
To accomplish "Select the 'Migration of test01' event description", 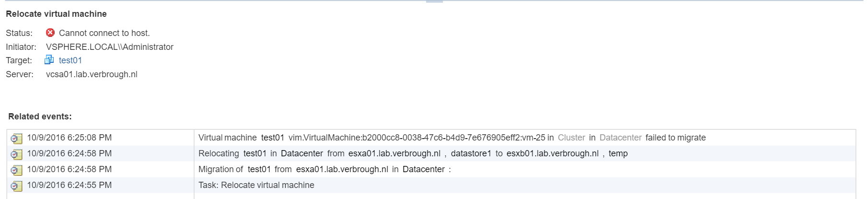I will pyautogui.click(x=324, y=169).
